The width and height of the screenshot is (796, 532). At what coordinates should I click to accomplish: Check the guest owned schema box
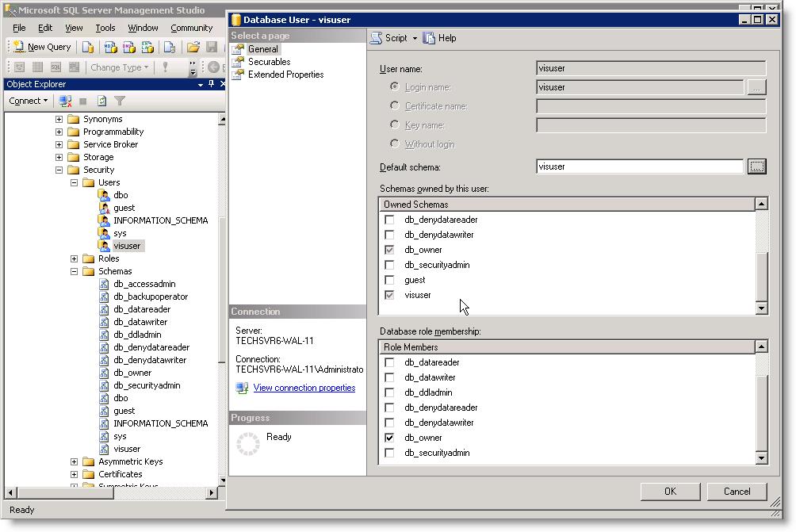(389, 280)
